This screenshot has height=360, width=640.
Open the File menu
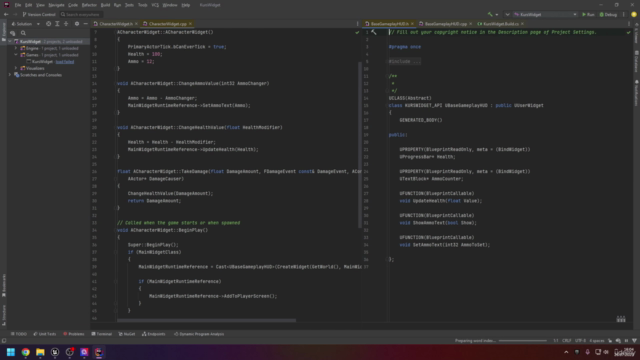coord(18,5)
